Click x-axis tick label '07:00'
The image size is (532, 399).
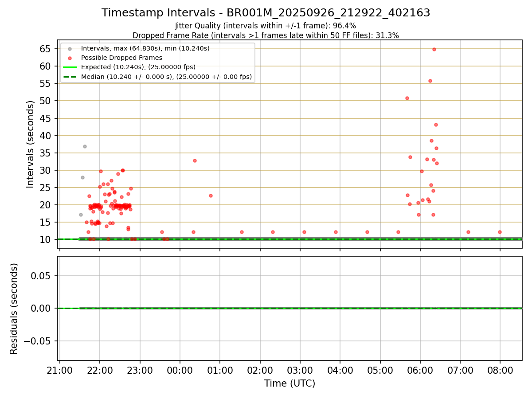[x=460, y=370]
